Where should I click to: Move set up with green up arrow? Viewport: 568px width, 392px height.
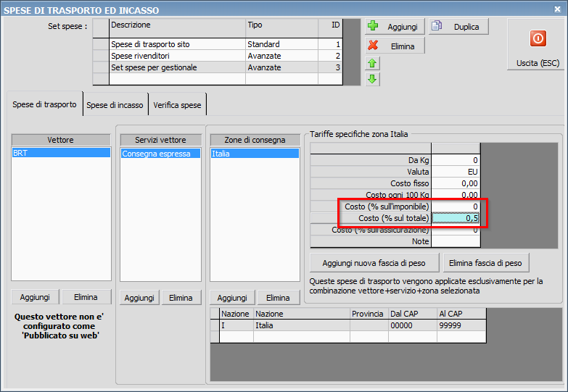[x=372, y=63]
